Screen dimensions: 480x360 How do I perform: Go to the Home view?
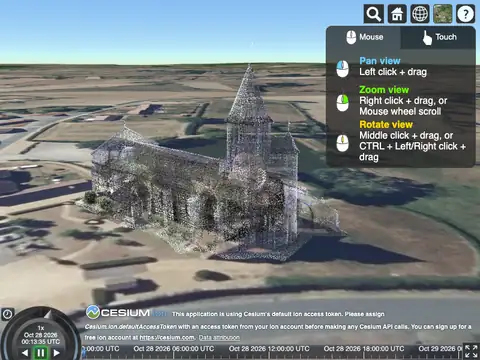pos(397,14)
